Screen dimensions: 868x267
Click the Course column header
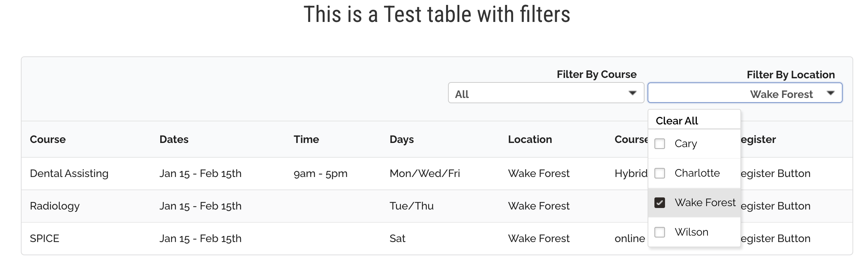(48, 140)
